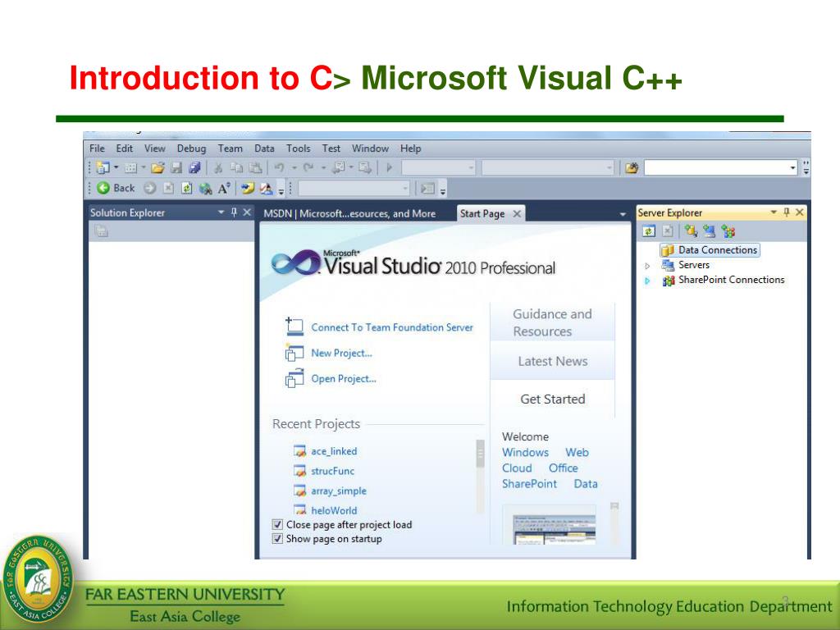Click the Solution Explorer properties toolbar icon
Image resolution: width=840 pixels, height=630 pixels.
point(101,231)
